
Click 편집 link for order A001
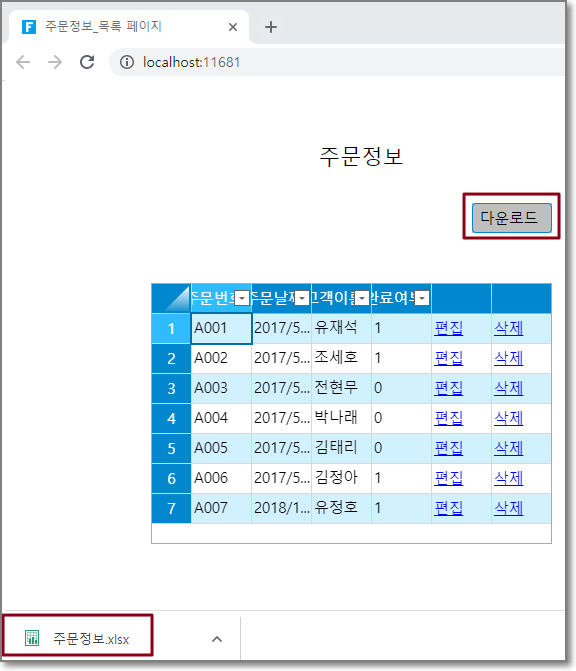[448, 329]
